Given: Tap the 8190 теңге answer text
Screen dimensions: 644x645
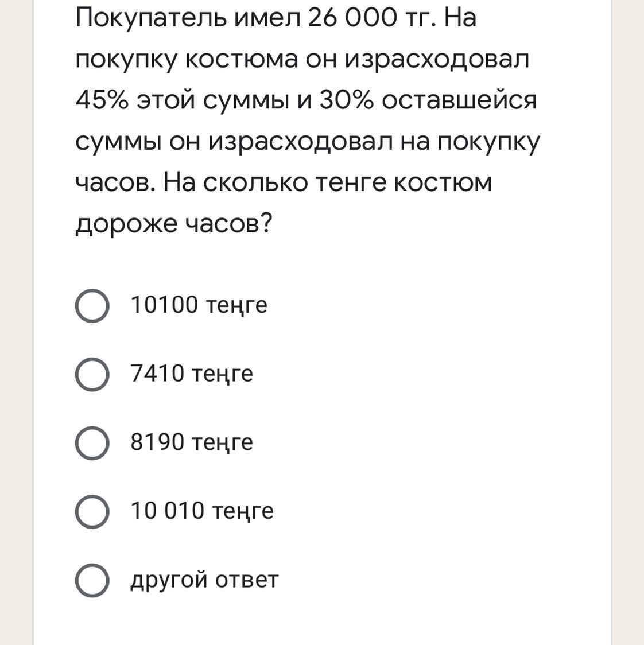Looking at the screenshot, I should tap(192, 443).
